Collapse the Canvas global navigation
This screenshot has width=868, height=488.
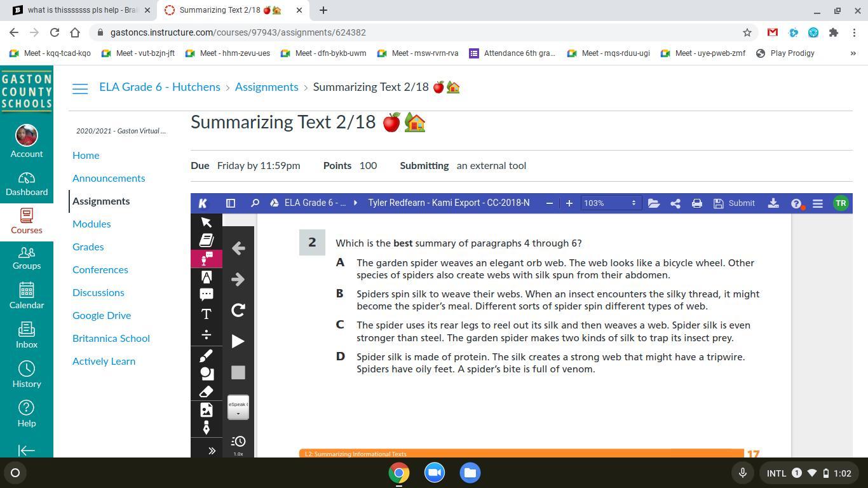(27, 451)
